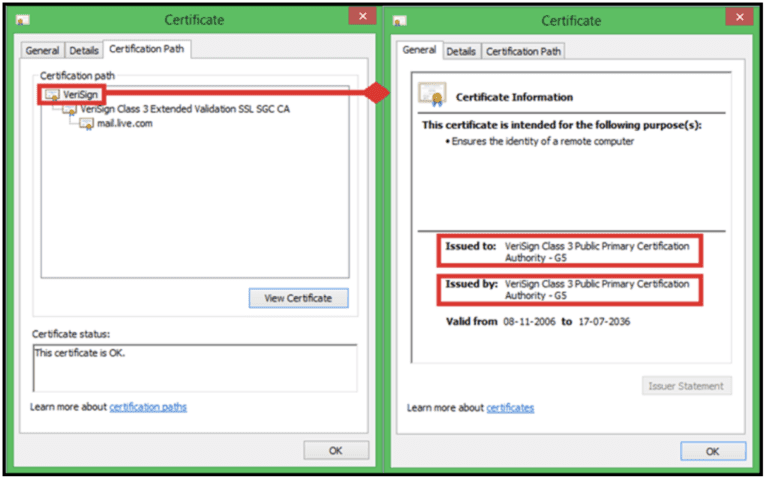Click OK in the left Certificate dialog
768x480 pixels.
pyautogui.click(x=336, y=450)
